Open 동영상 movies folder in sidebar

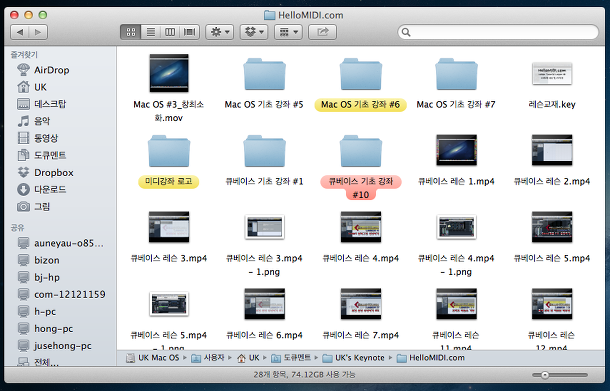38,138
